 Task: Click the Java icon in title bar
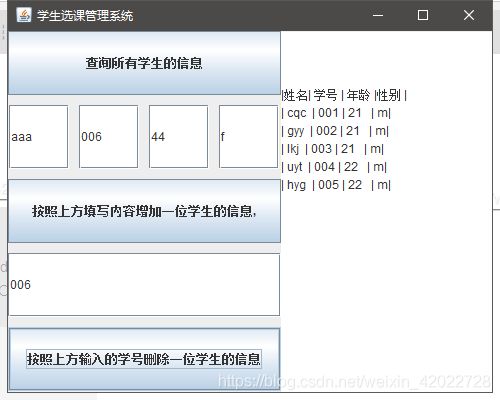(x=24, y=15)
